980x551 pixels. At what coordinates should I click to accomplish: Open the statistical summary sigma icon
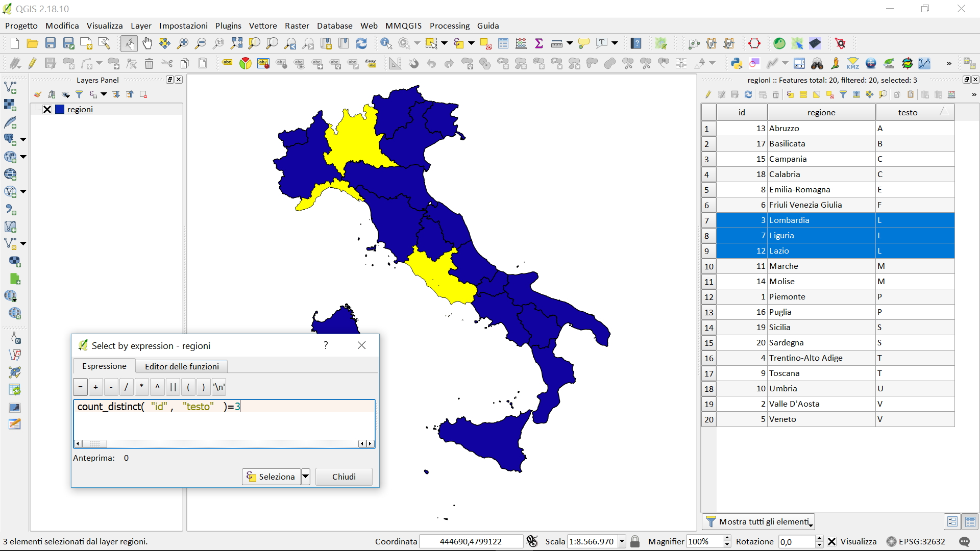click(x=538, y=44)
